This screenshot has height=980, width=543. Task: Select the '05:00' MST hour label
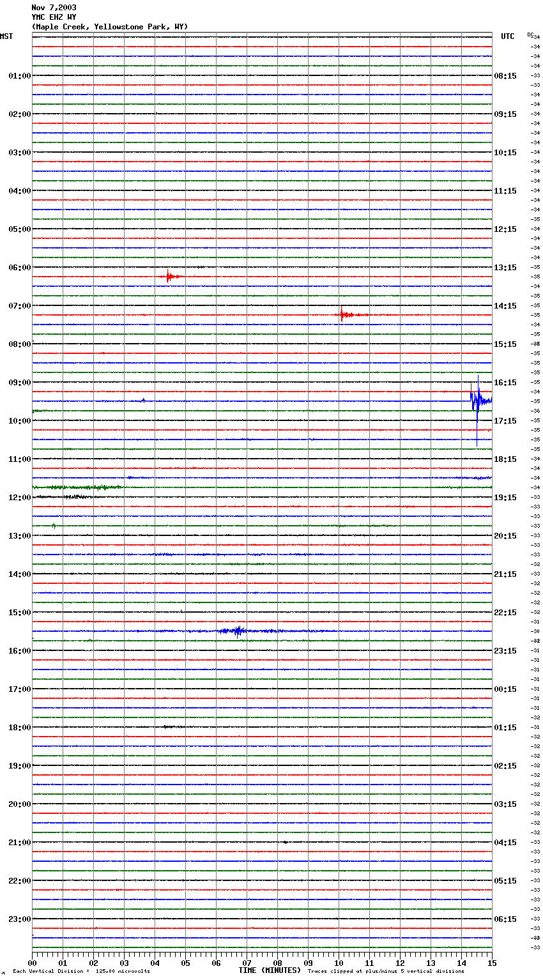pos(20,229)
